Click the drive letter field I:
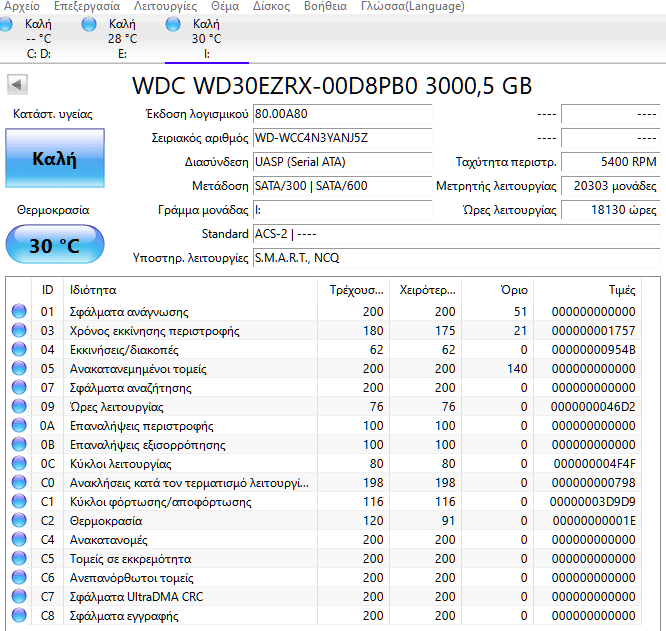Viewport: 666px width, 631px height. [x=342, y=210]
